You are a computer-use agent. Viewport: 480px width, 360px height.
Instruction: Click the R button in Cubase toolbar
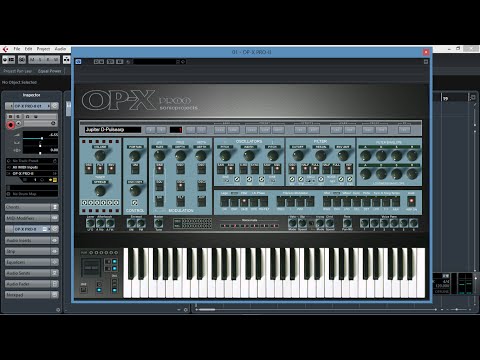48,60
